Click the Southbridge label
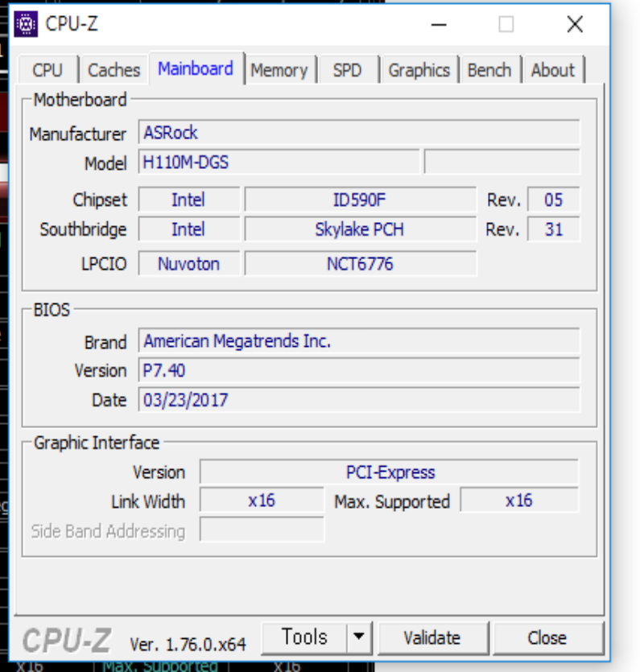Image resolution: width=640 pixels, height=672 pixels. point(83,229)
